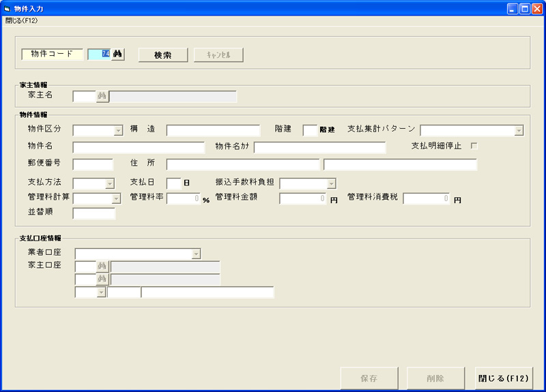
Task: Click the first 住所 input field
Action: (x=243, y=164)
